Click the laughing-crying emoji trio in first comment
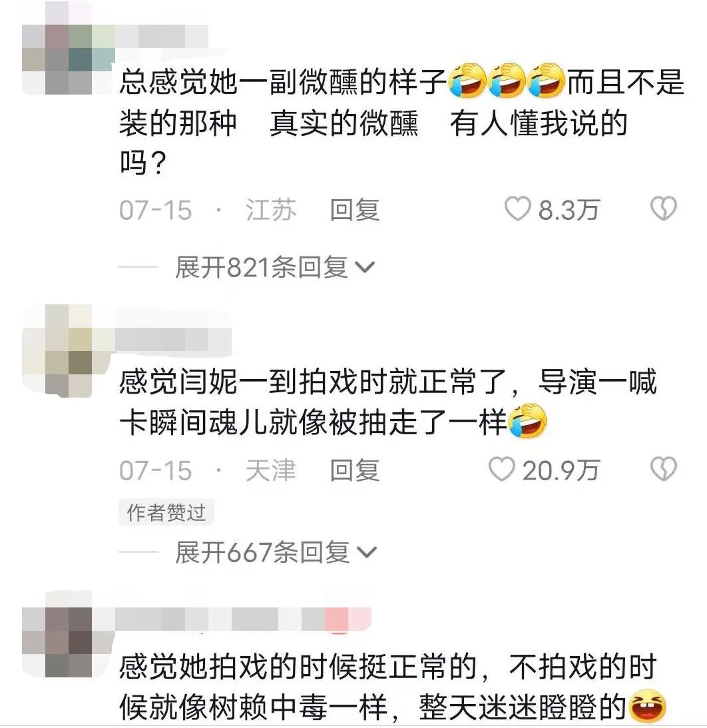707x728 pixels. pos(506,81)
